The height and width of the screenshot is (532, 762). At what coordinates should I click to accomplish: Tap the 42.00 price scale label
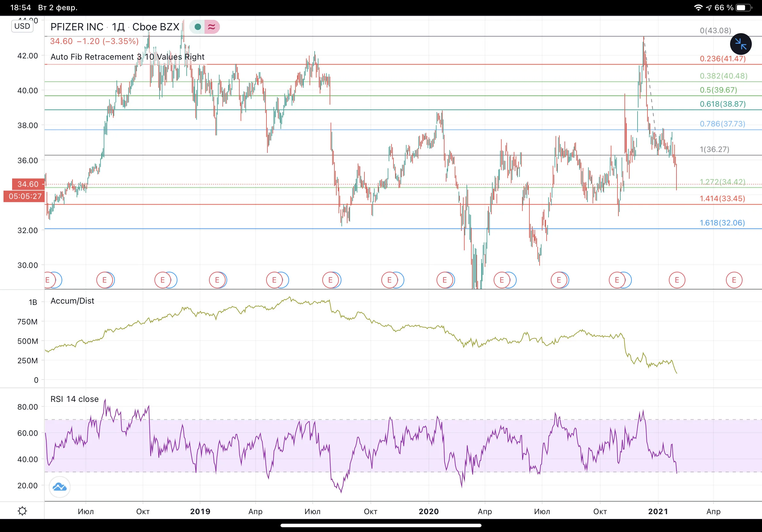tap(27, 56)
